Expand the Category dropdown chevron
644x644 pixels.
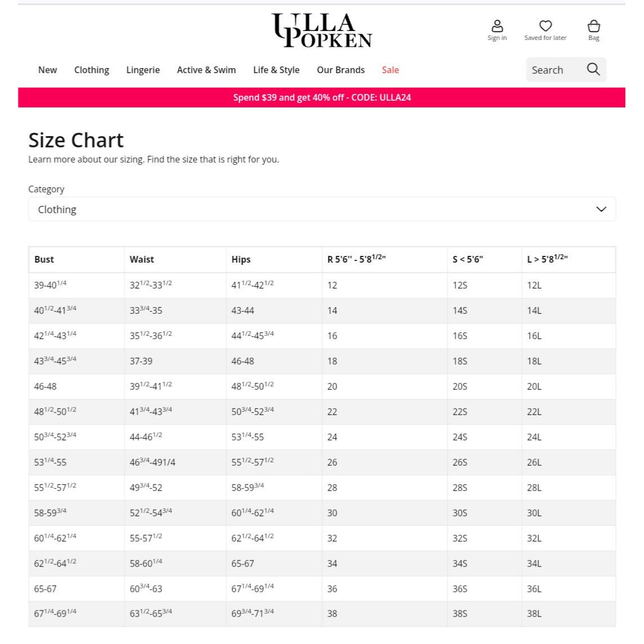(x=601, y=209)
